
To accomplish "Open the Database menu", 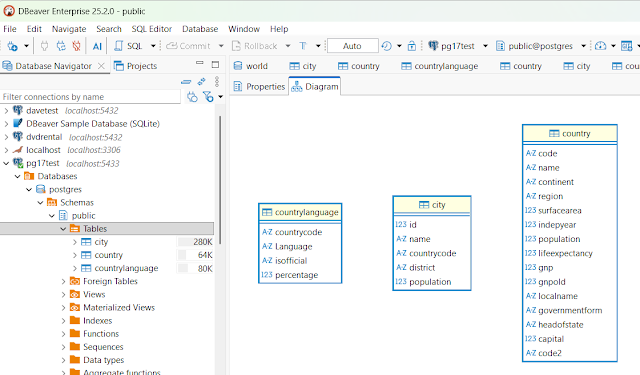I will pos(200,29).
